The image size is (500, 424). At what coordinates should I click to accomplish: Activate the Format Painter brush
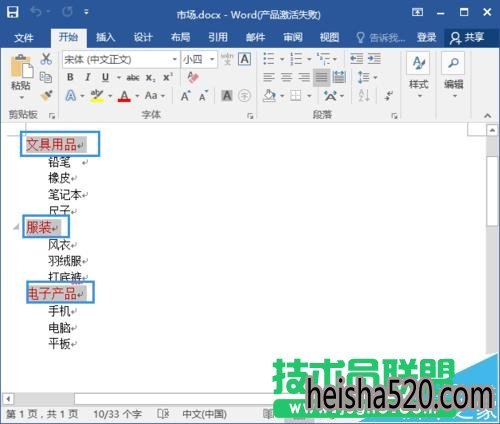[x=46, y=95]
